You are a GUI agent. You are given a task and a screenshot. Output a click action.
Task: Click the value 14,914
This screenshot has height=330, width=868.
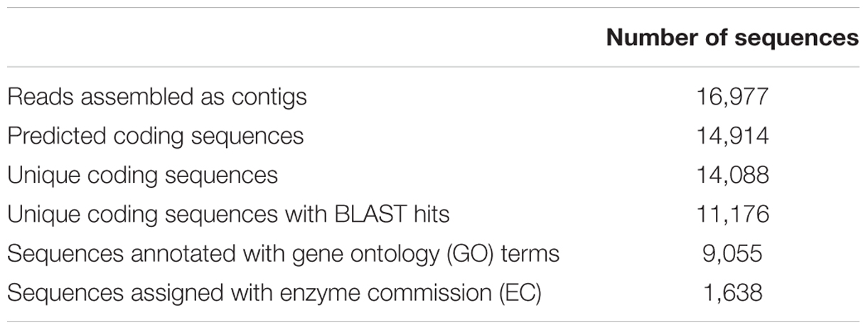pyautogui.click(x=732, y=135)
